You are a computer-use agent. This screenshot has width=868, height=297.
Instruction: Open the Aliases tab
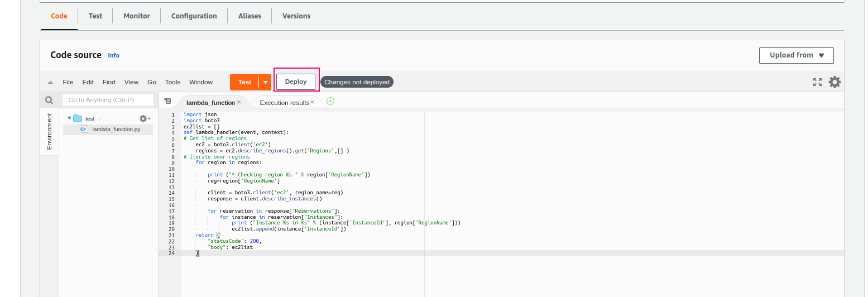coord(250,16)
